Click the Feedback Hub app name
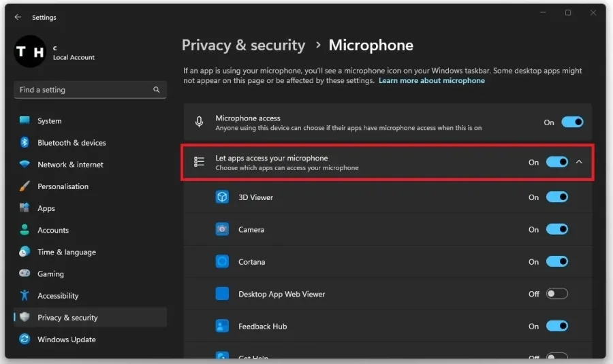Viewport: 613px width, 364px height. coord(263,327)
